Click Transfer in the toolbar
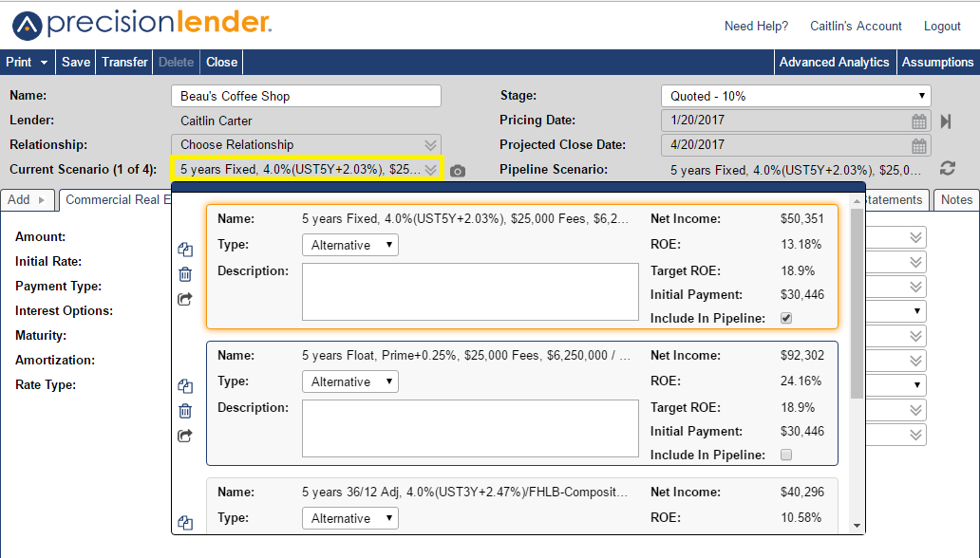The width and height of the screenshot is (980, 558). tap(124, 63)
